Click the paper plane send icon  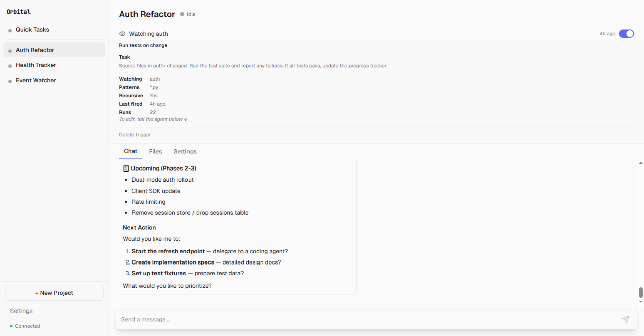625,319
